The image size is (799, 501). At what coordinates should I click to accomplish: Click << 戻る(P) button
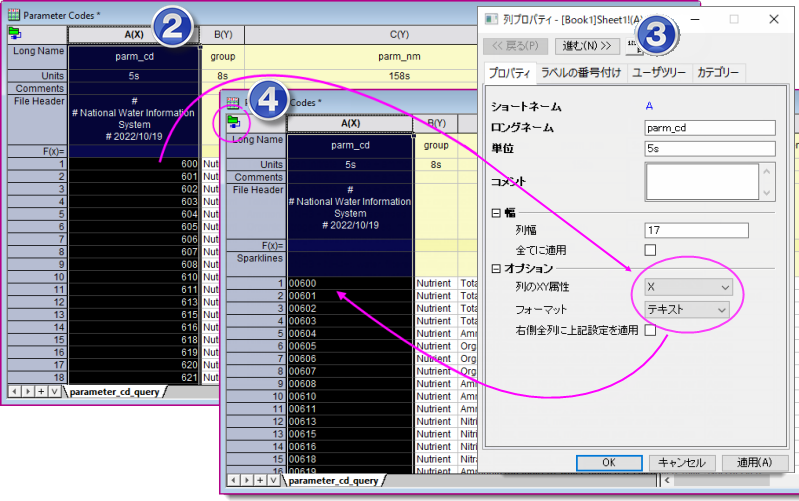(515, 46)
